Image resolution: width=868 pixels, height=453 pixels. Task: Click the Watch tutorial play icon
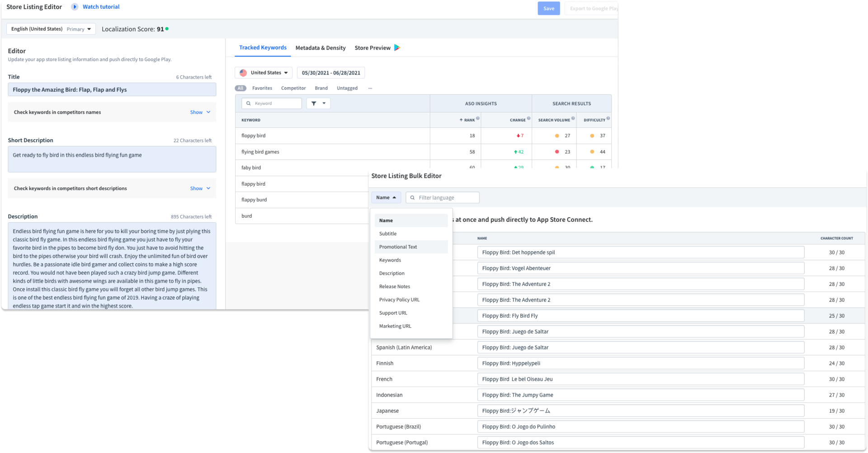coord(75,7)
